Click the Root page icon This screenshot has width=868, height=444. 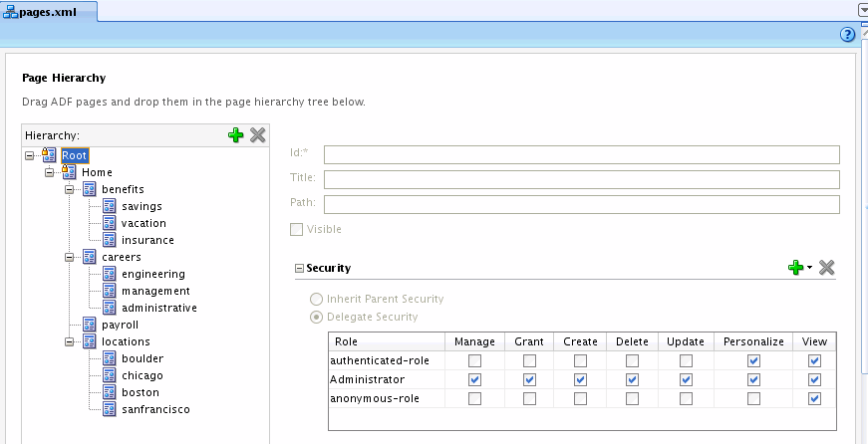pyautogui.click(x=49, y=155)
